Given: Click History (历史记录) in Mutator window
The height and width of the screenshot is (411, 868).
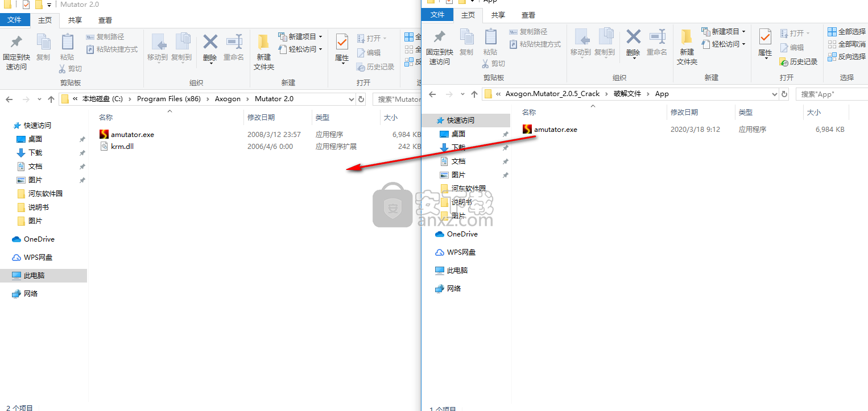Looking at the screenshot, I should tap(375, 67).
